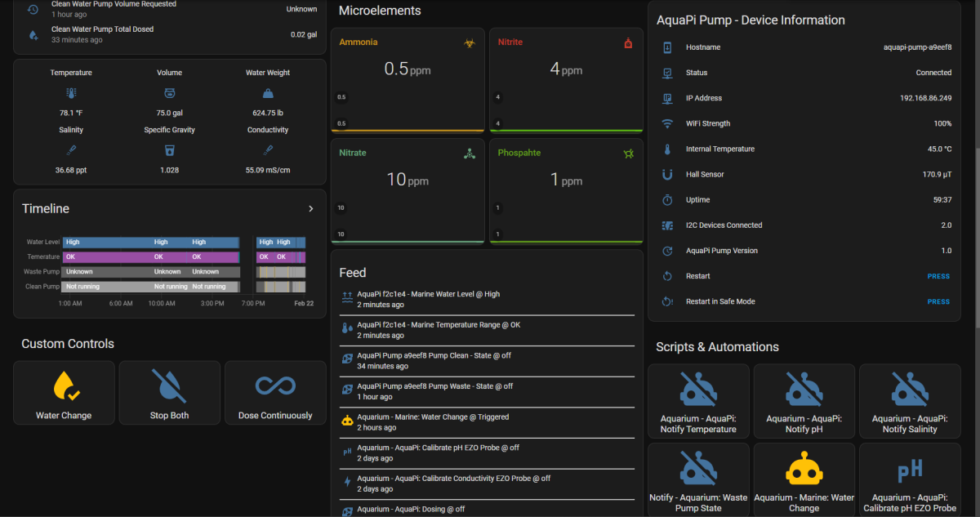
Task: Click the Ammonia biohazard icon
Action: (469, 42)
